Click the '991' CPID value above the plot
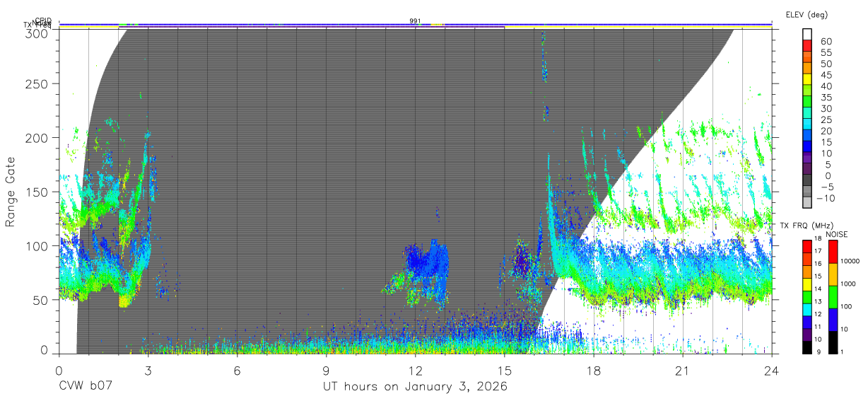Viewport: 868px width, 401px height. [415, 21]
